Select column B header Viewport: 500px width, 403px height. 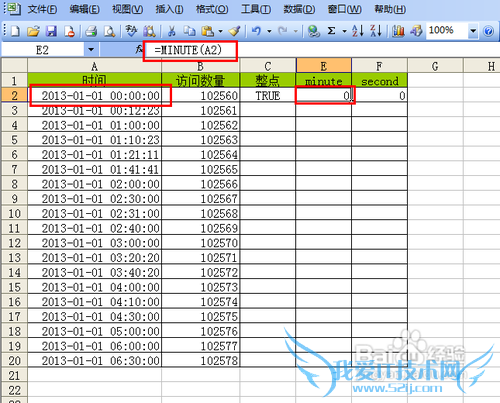(200, 66)
